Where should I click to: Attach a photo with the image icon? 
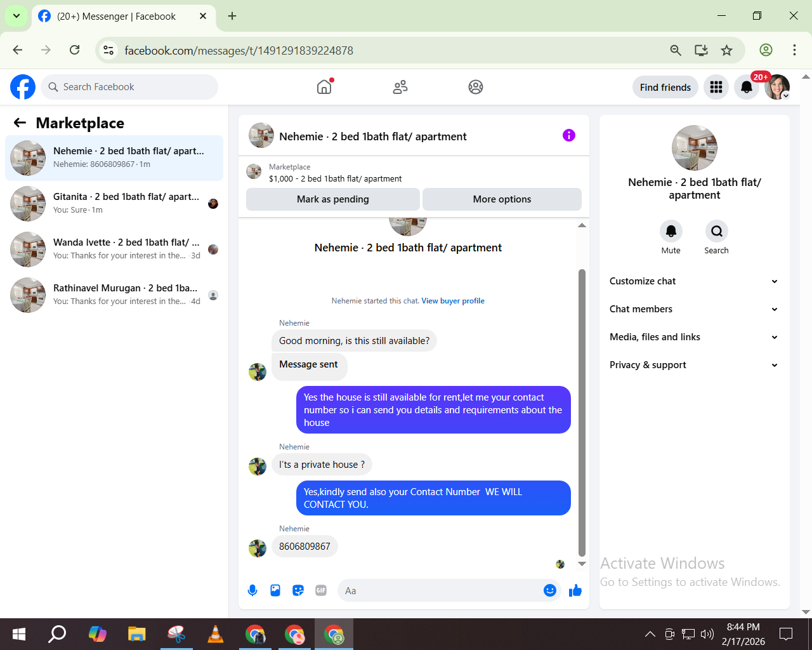coord(275,590)
